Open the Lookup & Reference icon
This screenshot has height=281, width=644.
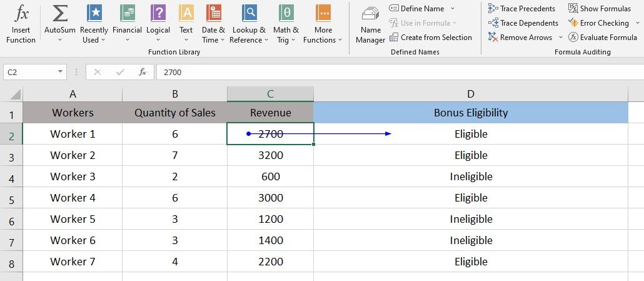(249, 13)
